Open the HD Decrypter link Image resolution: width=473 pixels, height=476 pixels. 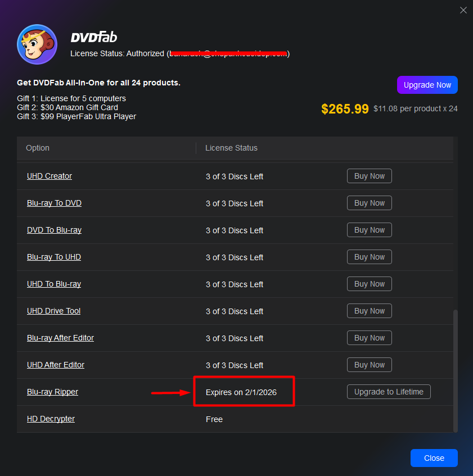51,419
